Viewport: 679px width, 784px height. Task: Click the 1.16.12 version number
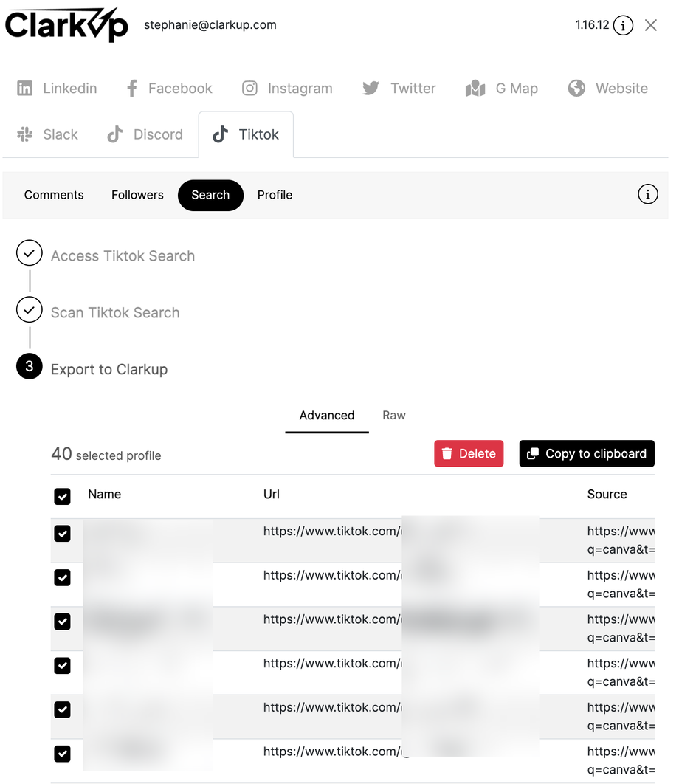(x=592, y=25)
